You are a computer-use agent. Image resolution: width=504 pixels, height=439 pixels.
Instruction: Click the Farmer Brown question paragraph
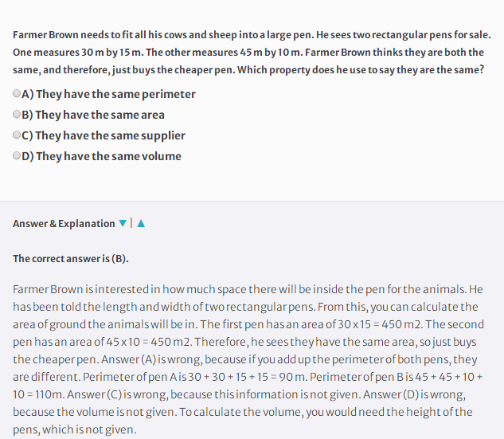252,52
